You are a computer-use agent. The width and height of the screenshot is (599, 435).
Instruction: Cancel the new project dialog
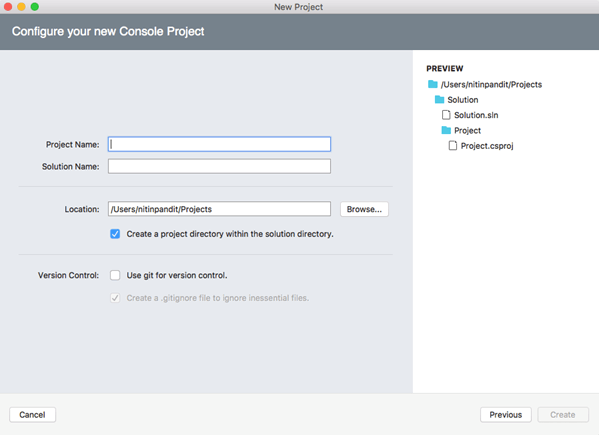pyautogui.click(x=32, y=415)
